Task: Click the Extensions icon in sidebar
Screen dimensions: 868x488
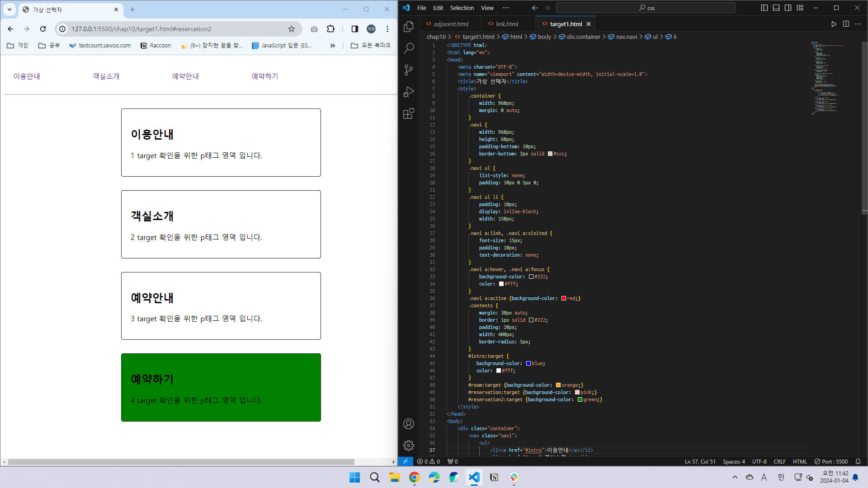Action: [408, 113]
